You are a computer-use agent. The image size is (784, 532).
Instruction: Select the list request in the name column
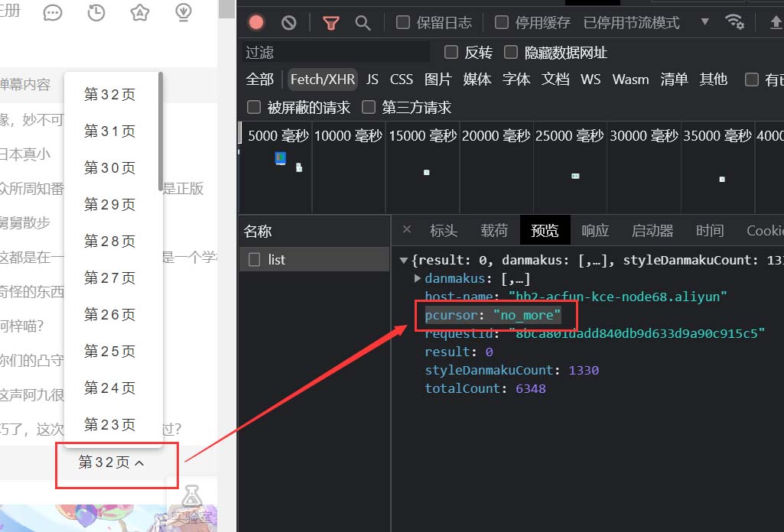(x=314, y=259)
